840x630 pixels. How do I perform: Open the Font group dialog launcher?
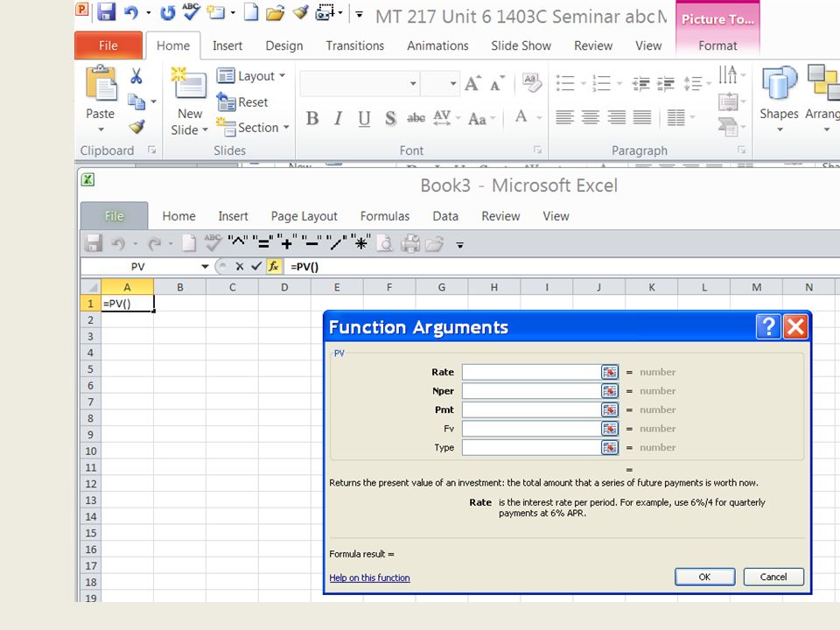point(536,150)
